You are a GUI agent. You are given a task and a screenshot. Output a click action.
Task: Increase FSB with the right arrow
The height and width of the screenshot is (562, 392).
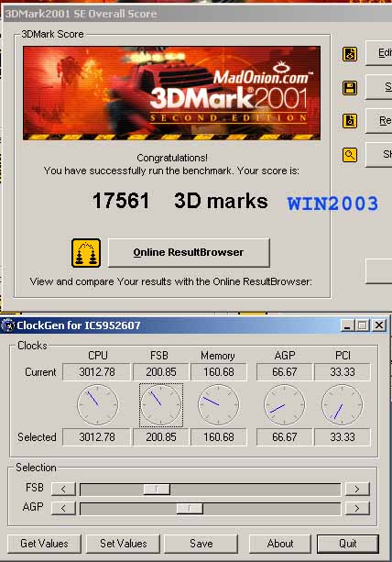click(357, 489)
